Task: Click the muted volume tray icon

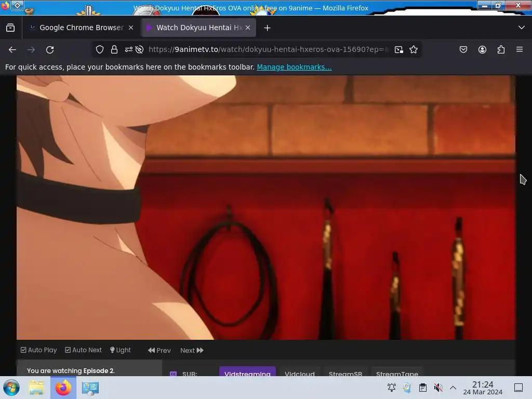Action: pos(438,388)
